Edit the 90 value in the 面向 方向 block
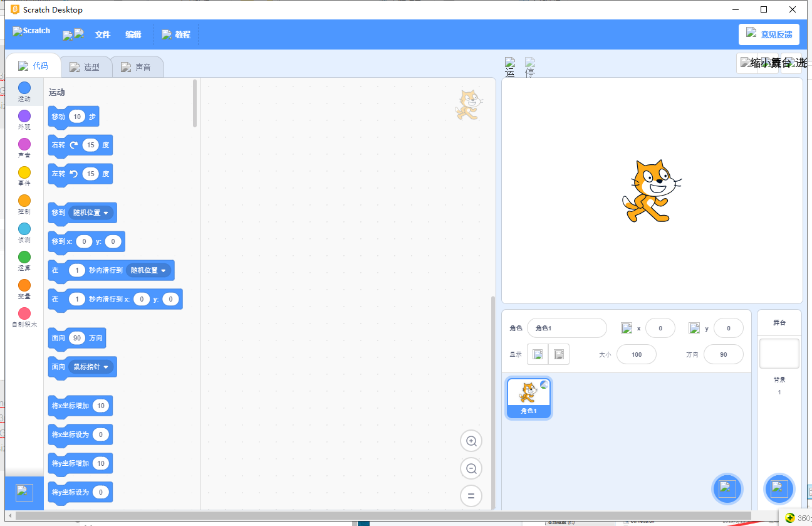This screenshot has height=526, width=812. (77, 338)
